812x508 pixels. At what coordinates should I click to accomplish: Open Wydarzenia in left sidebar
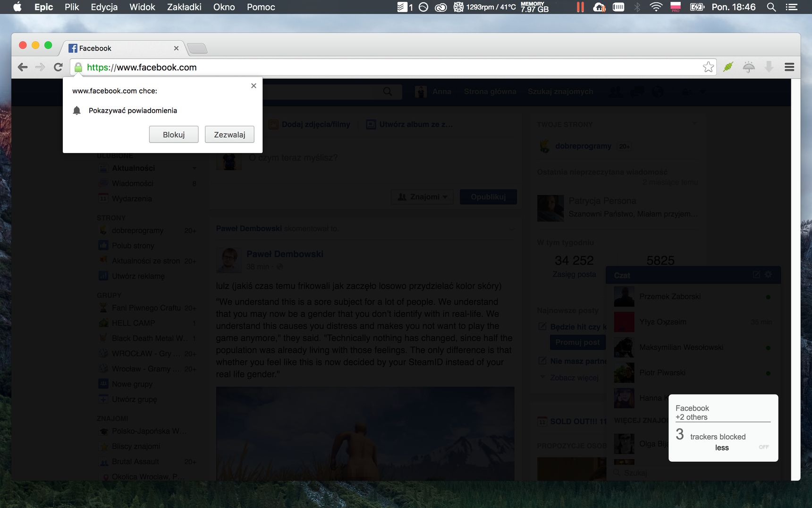point(132,198)
